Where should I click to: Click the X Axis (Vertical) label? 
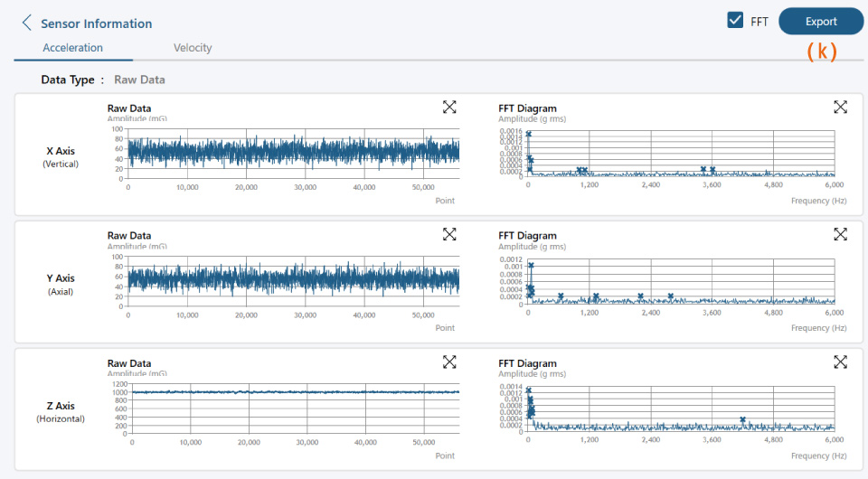point(61,157)
